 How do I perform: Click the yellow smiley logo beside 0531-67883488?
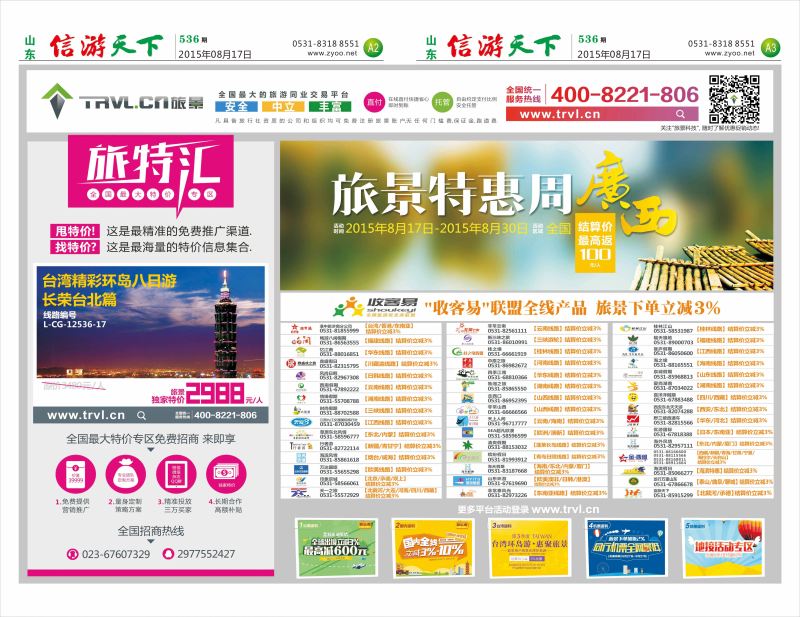[x=633, y=397]
